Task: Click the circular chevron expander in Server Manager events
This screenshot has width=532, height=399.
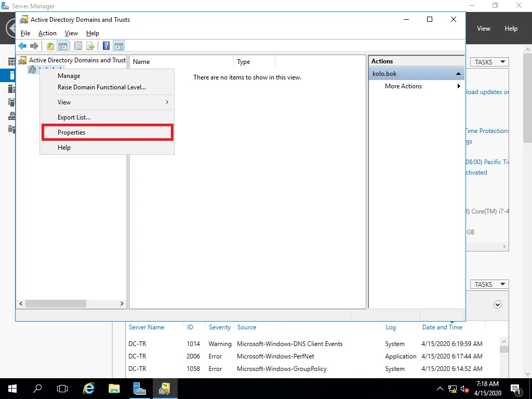Action: [497, 304]
